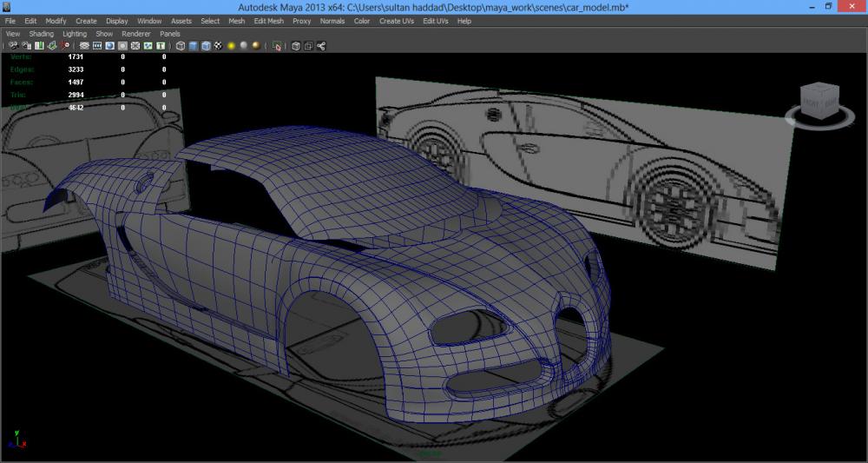Click the X-Ray Joints icon
This screenshot has height=463, width=868.
pyautogui.click(x=320, y=45)
